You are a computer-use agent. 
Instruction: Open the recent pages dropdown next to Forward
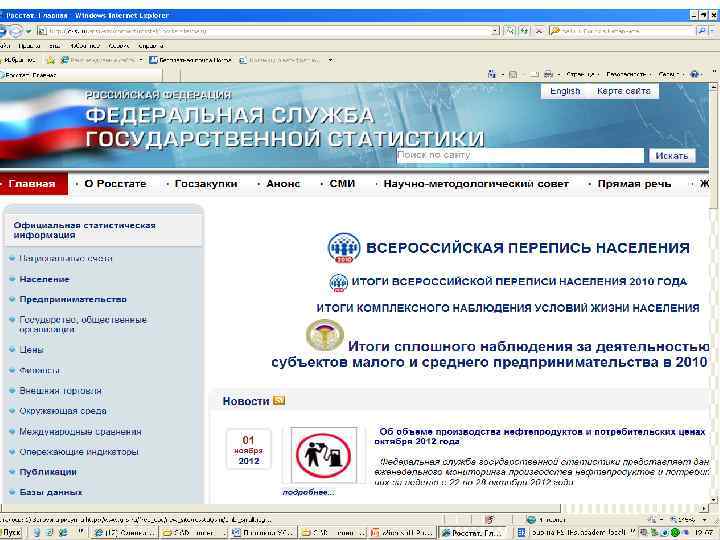[28, 31]
